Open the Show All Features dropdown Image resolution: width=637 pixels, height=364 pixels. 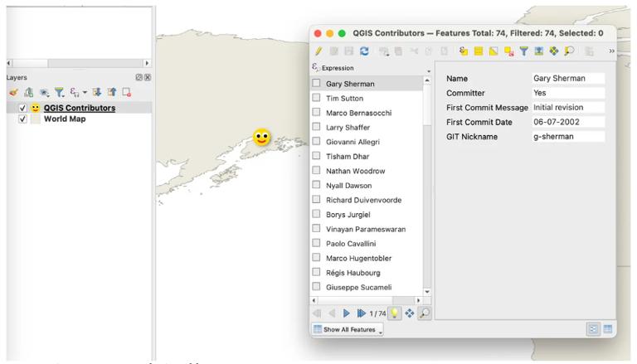[348, 329]
